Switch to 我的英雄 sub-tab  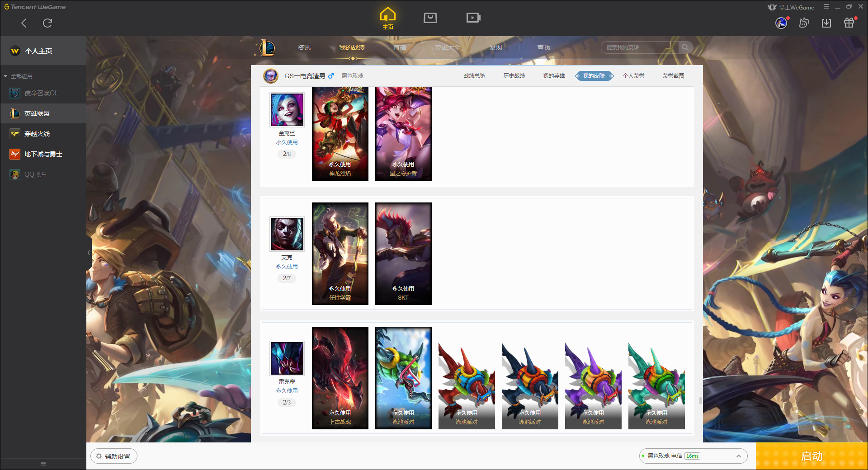(x=554, y=76)
